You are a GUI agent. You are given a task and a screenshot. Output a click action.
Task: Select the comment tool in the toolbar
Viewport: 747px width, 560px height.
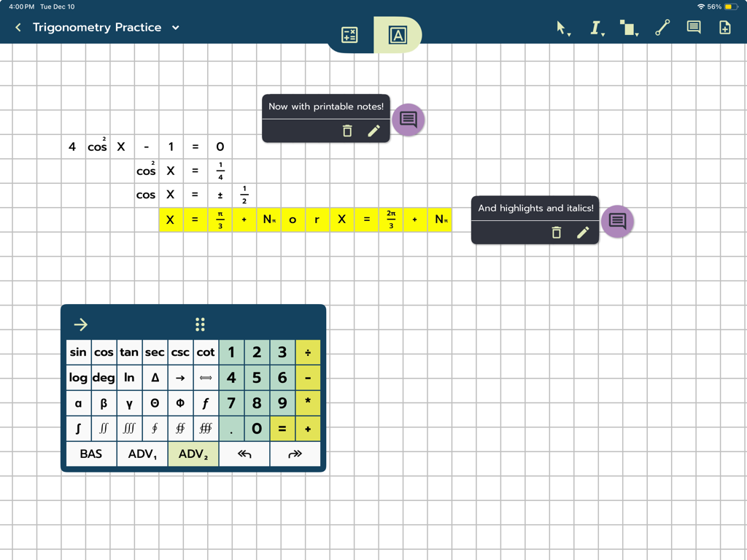pyautogui.click(x=693, y=27)
